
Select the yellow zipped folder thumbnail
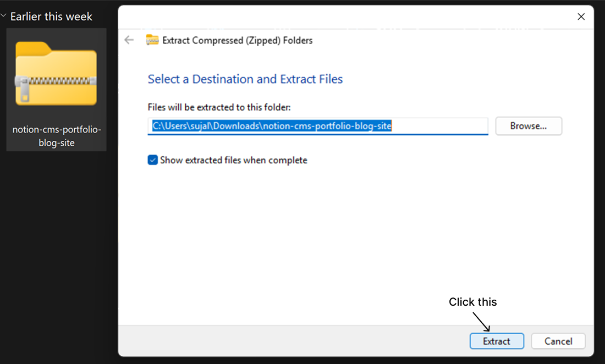tap(56, 73)
